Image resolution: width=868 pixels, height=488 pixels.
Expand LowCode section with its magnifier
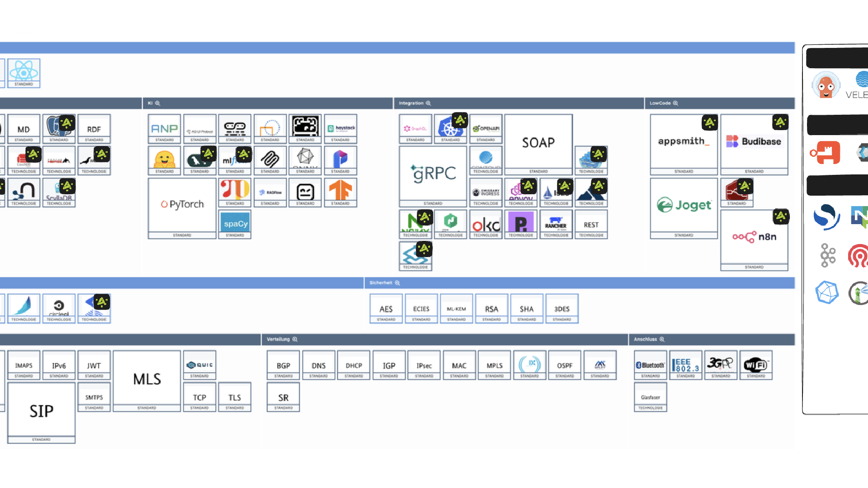click(675, 103)
